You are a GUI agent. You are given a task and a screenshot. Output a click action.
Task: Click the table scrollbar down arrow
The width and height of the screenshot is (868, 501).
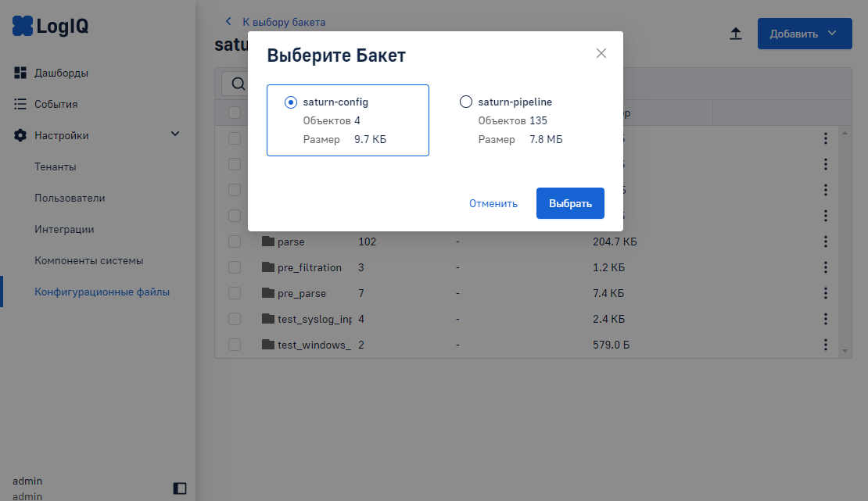845,352
